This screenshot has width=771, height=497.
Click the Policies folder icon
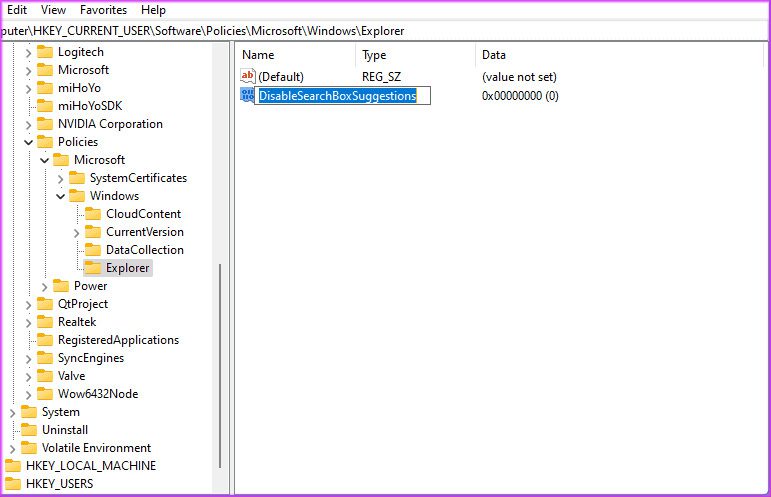point(45,142)
